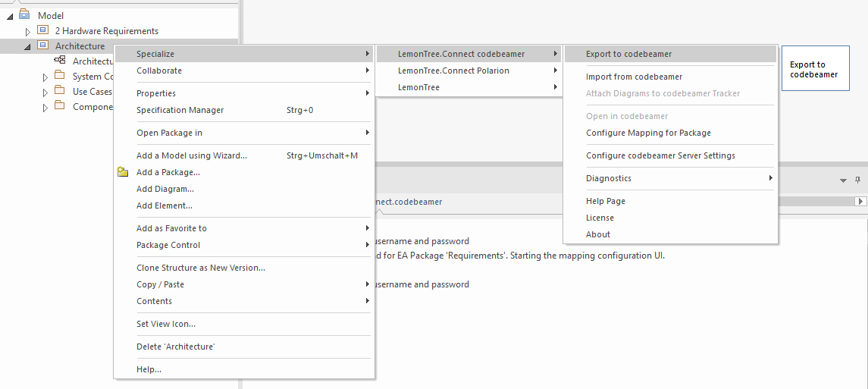Open the Open Package in submenu

(x=244, y=133)
